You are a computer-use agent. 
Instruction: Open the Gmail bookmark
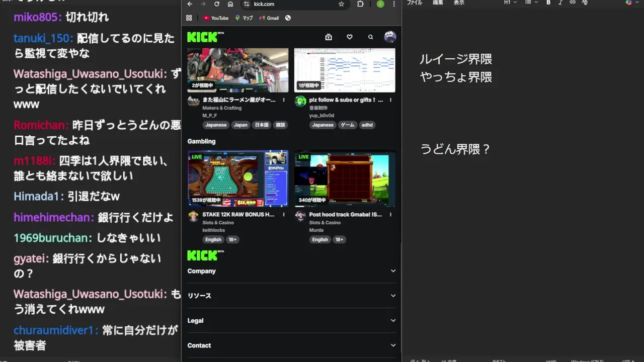[269, 18]
